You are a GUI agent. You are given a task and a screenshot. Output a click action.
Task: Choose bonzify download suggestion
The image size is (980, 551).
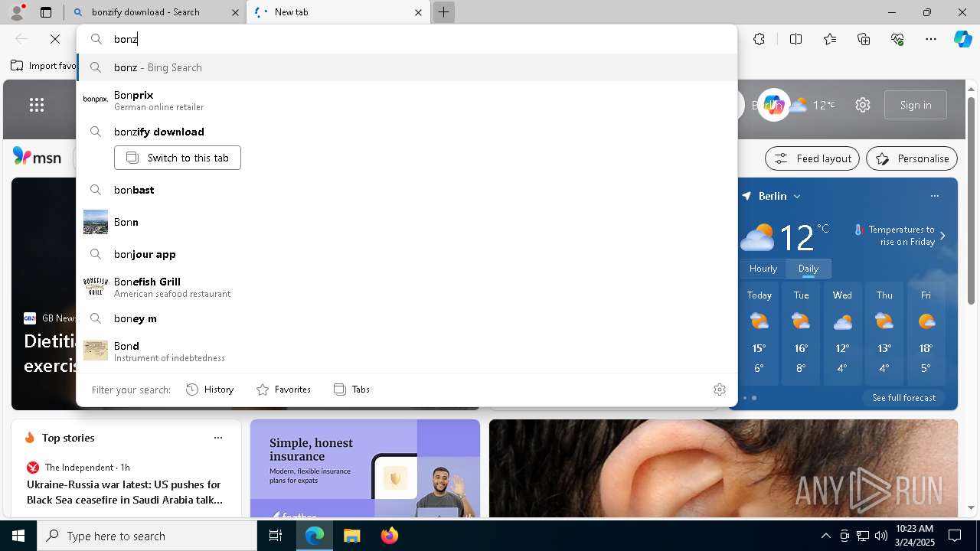407,132
